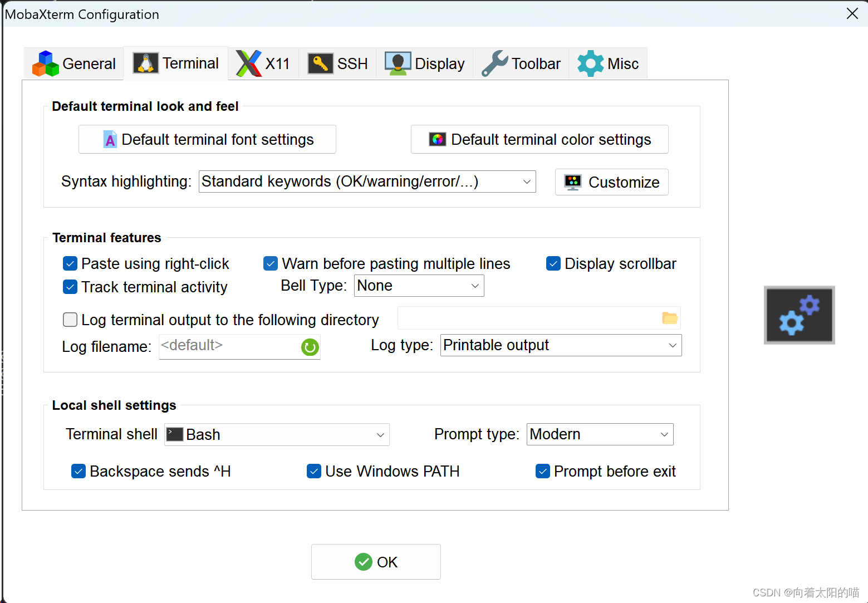The image size is (868, 603).
Task: Select the Terminal tab
Action: pos(176,63)
